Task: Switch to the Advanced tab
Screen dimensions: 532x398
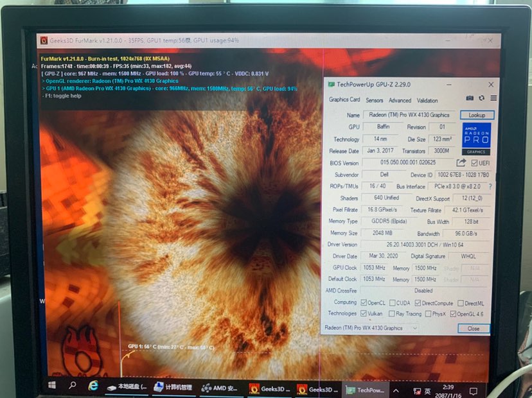Action: [x=400, y=100]
